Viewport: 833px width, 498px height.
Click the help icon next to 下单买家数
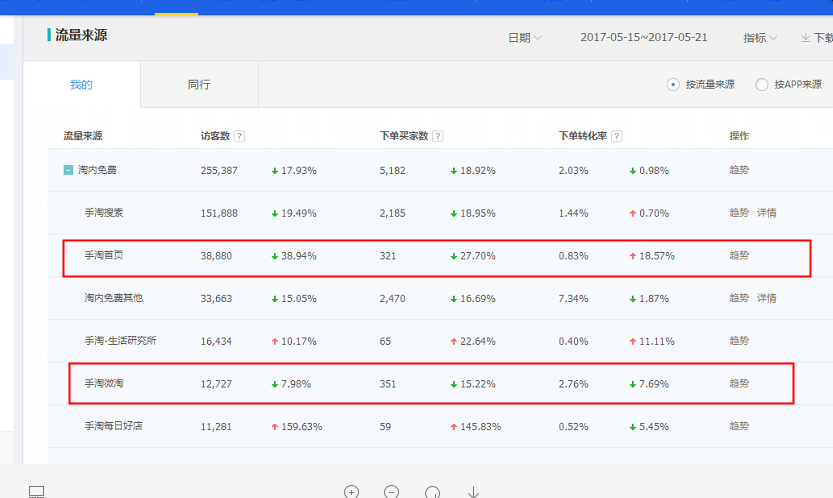point(438,136)
